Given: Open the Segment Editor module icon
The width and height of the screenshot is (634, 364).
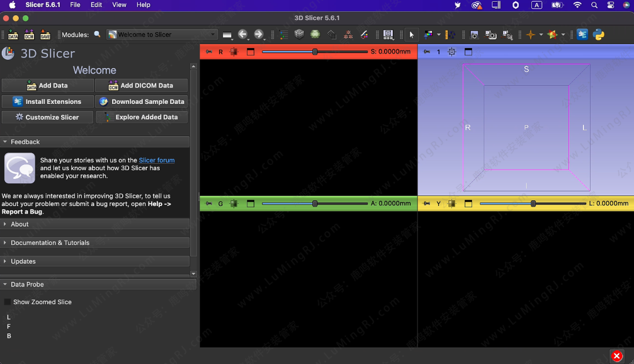Looking at the screenshot, I should (x=364, y=35).
